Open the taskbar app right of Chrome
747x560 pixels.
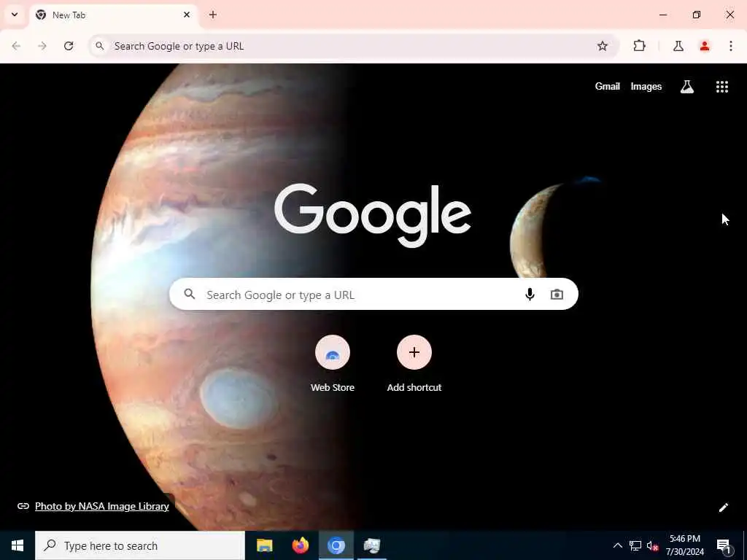pos(371,545)
